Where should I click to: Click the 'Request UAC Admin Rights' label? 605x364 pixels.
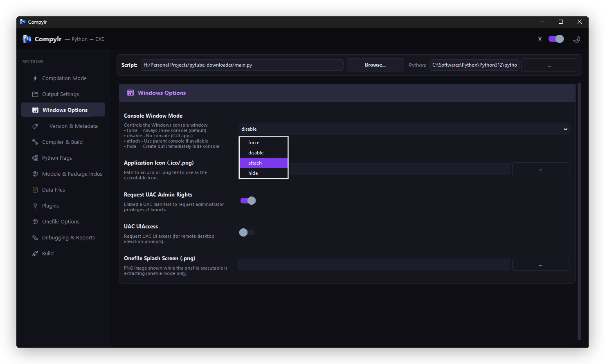coord(158,195)
